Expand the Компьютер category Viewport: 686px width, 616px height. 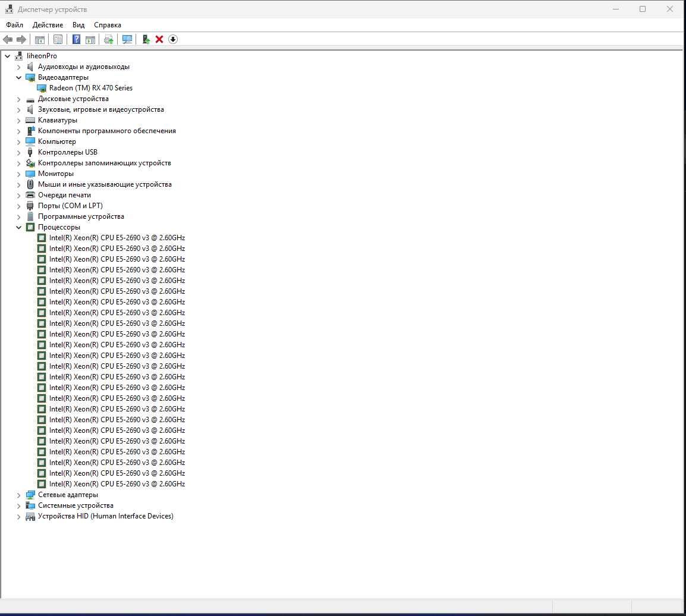coord(19,142)
